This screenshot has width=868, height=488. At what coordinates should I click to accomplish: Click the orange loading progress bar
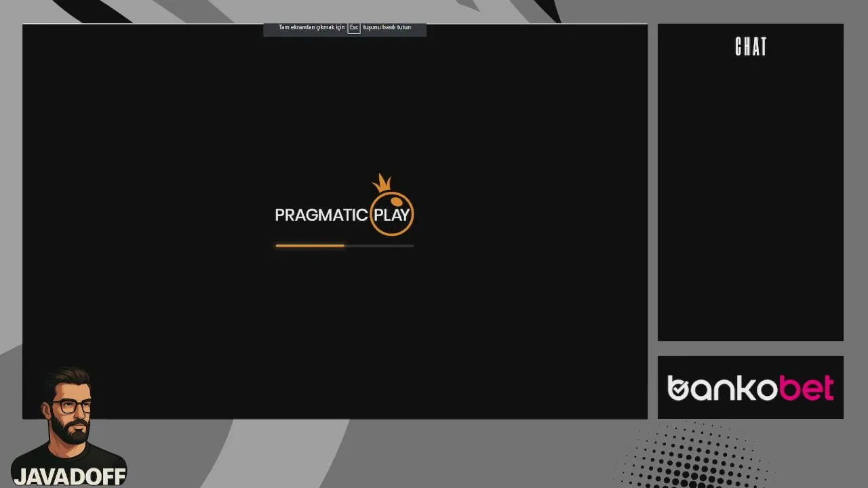coord(344,246)
